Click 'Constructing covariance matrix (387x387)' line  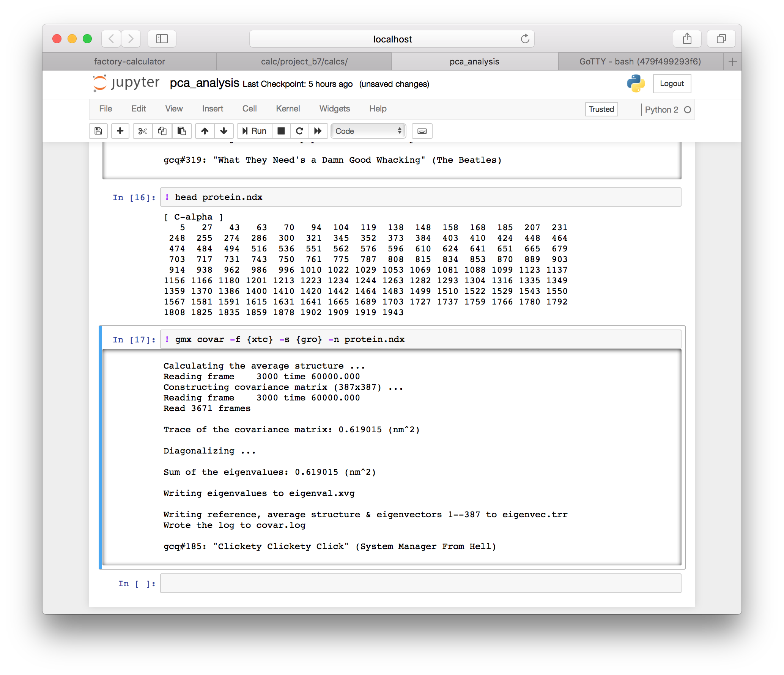pyautogui.click(x=283, y=387)
